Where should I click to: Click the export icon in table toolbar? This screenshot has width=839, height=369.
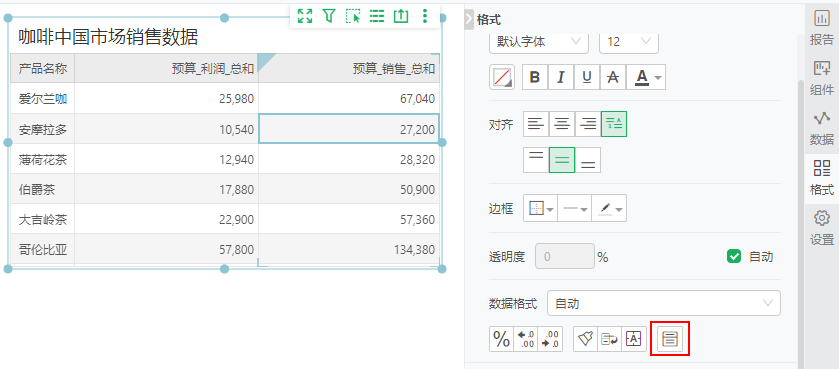tap(401, 16)
